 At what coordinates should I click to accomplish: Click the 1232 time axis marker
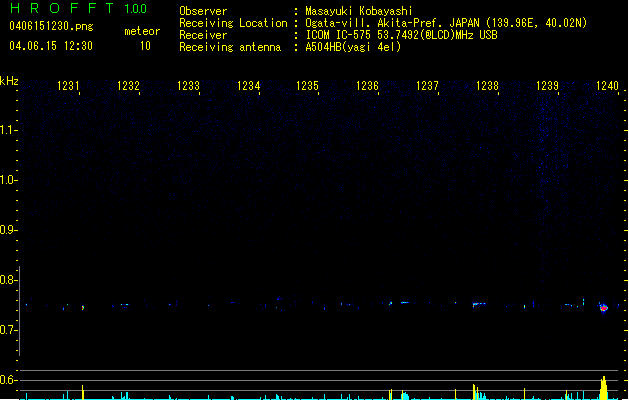pos(128,86)
